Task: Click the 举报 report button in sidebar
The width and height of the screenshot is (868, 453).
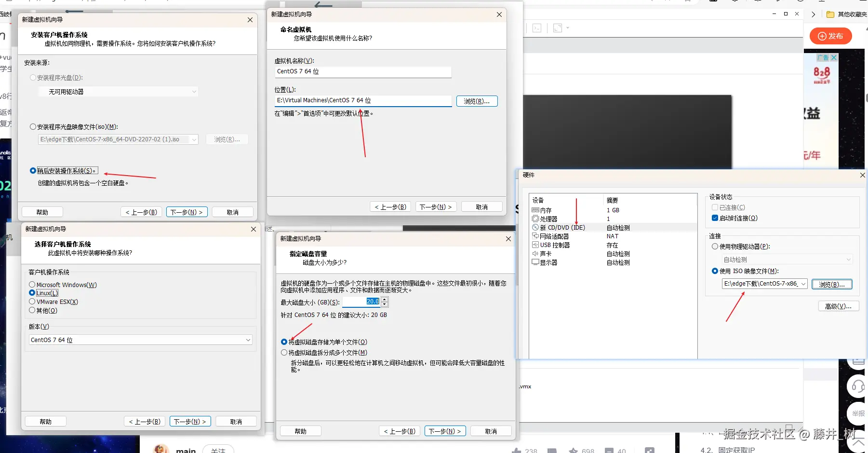Action: (858, 413)
